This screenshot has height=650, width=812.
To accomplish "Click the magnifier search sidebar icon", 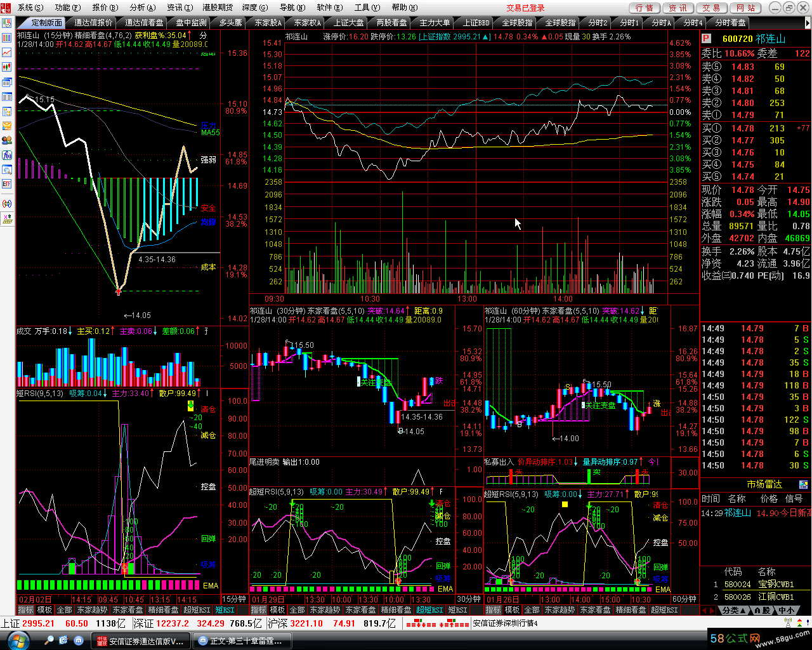I will coord(7,169).
